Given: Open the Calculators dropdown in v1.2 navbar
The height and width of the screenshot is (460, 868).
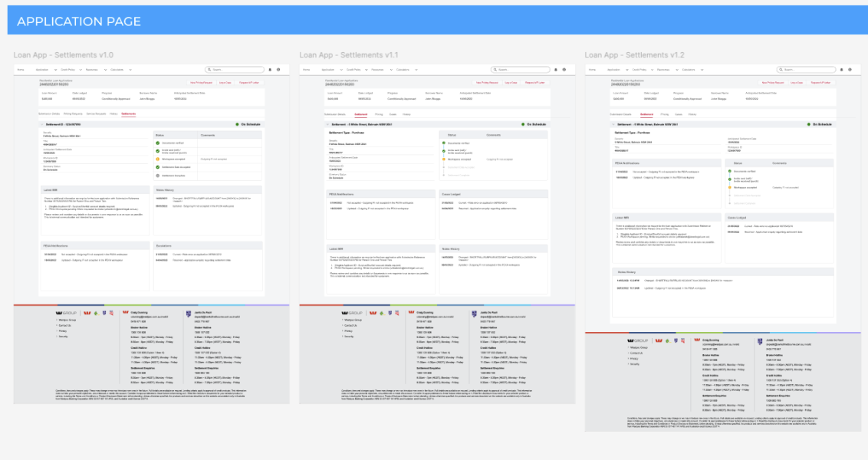Looking at the screenshot, I should coord(702,70).
